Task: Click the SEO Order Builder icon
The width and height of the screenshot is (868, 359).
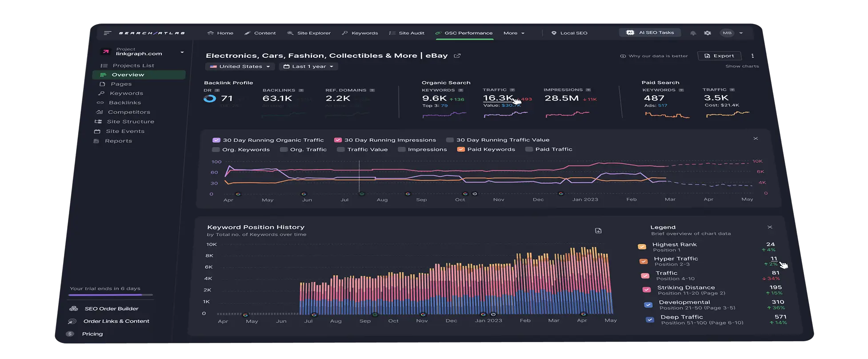Action: pos(74,309)
